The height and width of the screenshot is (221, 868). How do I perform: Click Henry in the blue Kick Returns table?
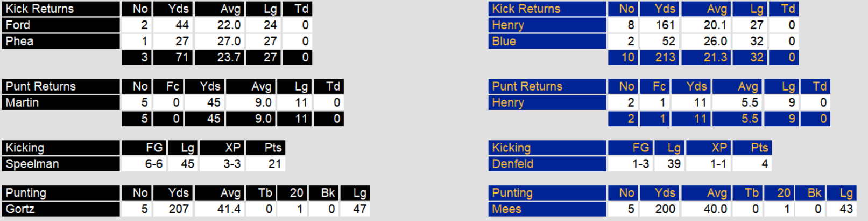tap(547, 25)
